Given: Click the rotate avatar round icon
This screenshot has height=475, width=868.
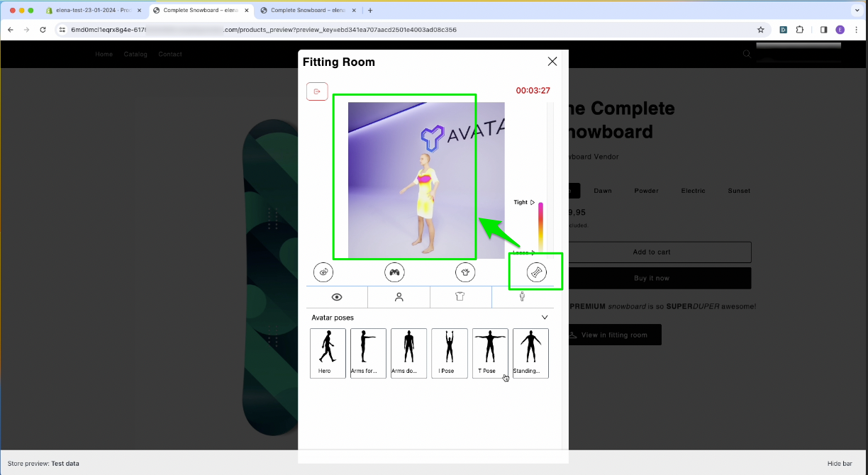Looking at the screenshot, I should click(x=323, y=272).
